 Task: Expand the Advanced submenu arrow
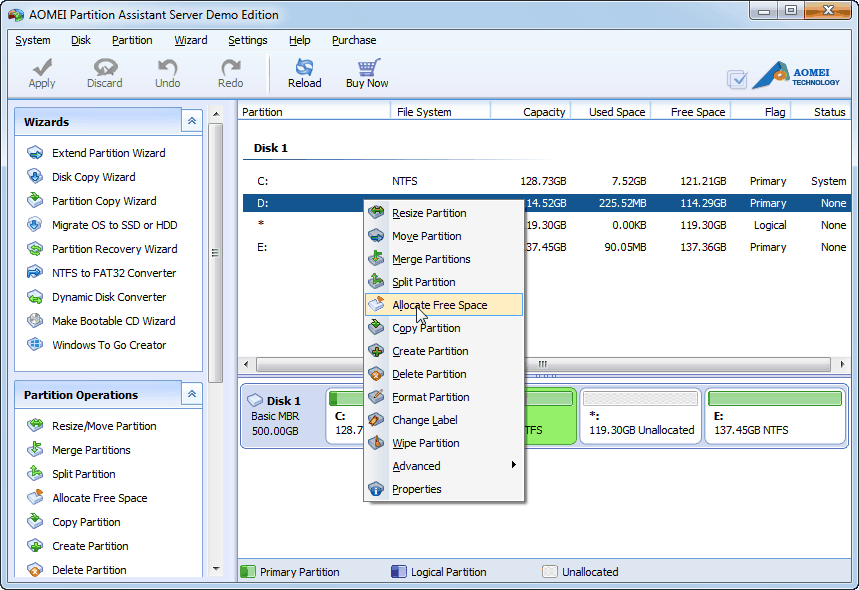[x=514, y=466]
